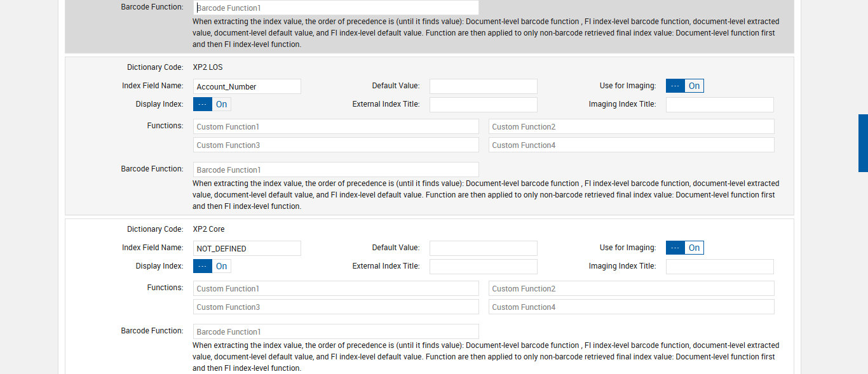Click External Index Title field for XP2 LOS
The height and width of the screenshot is (374, 868).
(x=483, y=105)
